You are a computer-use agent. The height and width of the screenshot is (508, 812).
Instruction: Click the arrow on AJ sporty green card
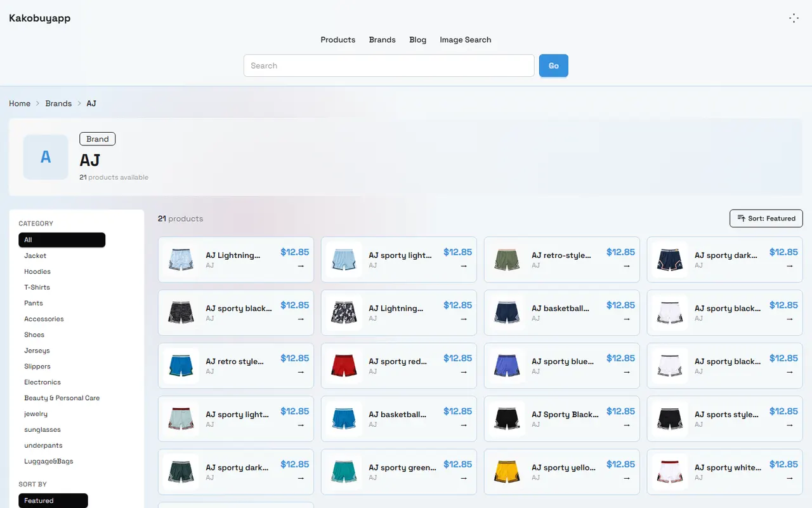(x=464, y=478)
